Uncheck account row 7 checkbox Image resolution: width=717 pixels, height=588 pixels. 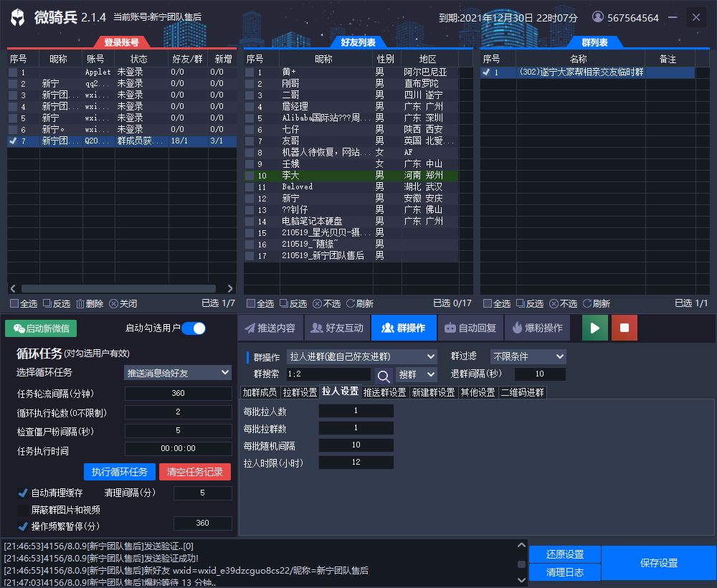[x=13, y=141]
